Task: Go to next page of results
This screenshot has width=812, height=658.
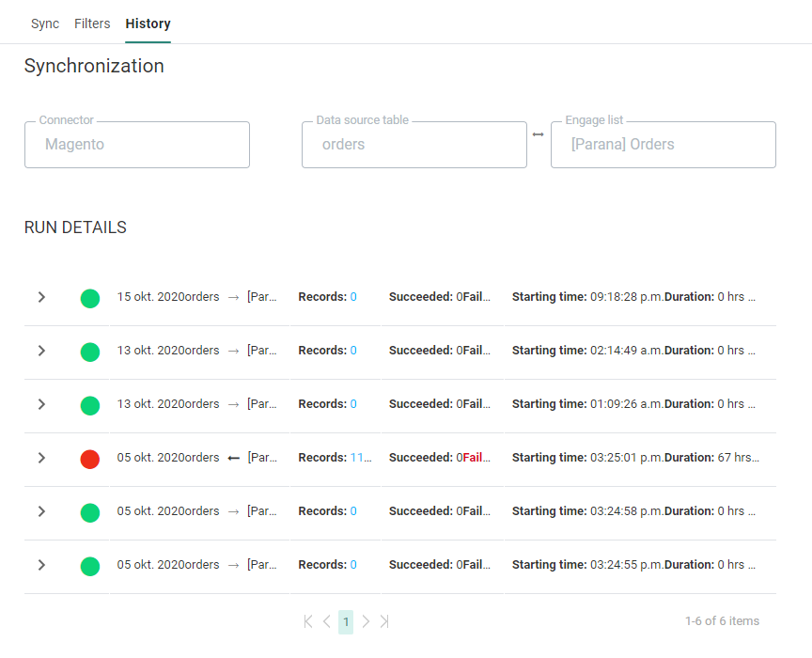Action: point(367,621)
